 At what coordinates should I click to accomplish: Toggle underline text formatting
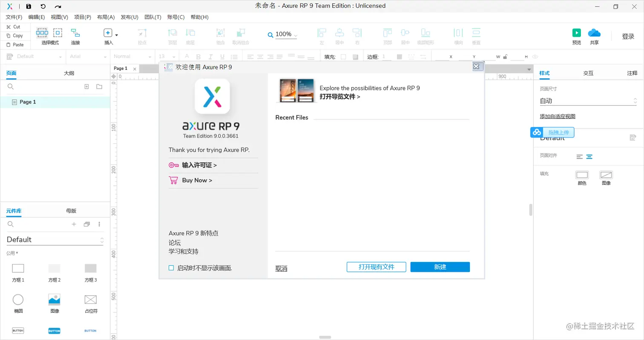pos(222,56)
